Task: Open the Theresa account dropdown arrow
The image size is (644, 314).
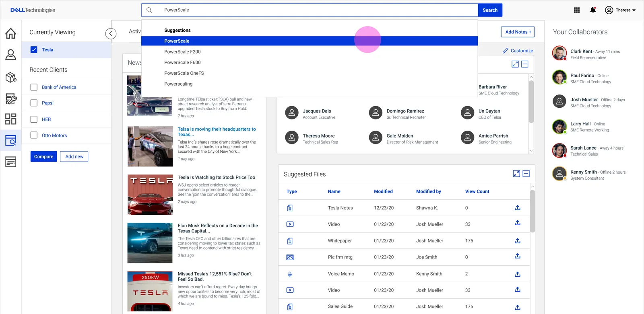Action: (x=634, y=10)
